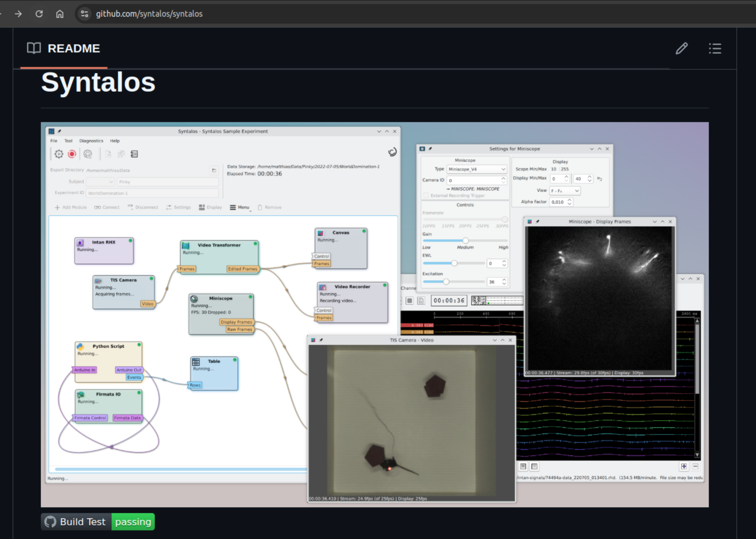Click the Connect button
756x539 pixels.
(x=107, y=207)
